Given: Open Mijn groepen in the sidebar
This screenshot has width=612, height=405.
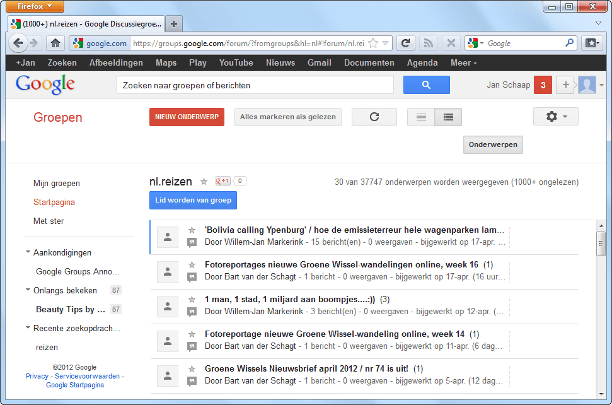Looking at the screenshot, I should (57, 183).
